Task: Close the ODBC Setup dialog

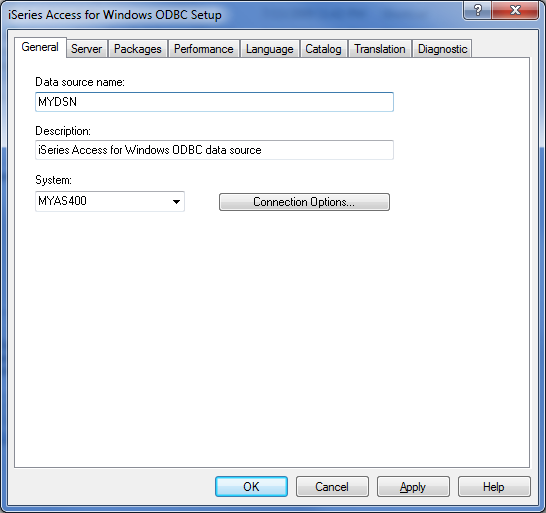Action: [515, 10]
